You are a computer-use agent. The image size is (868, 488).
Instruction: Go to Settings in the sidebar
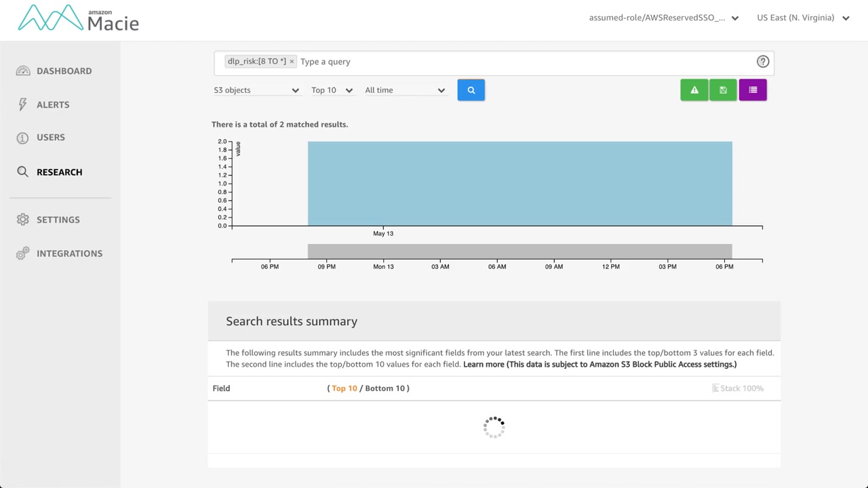click(58, 220)
